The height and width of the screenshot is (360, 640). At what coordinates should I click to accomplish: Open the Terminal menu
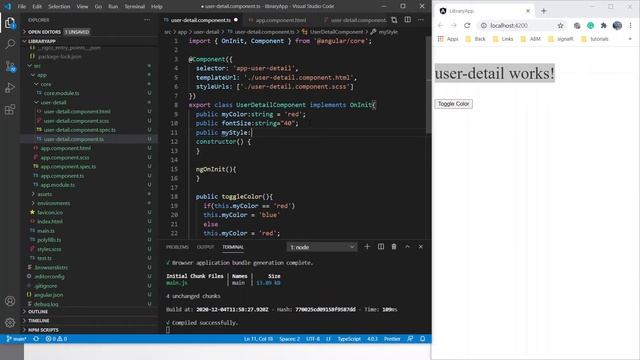(x=135, y=7)
